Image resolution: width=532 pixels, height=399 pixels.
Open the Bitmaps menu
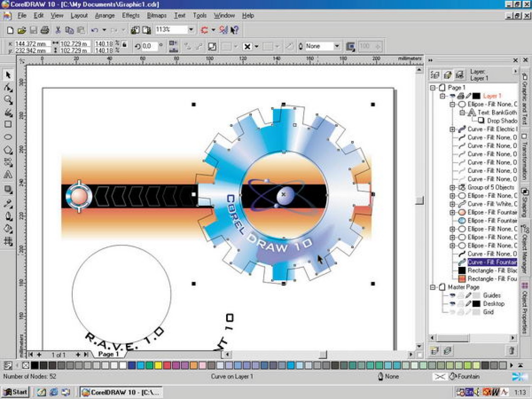(x=157, y=15)
